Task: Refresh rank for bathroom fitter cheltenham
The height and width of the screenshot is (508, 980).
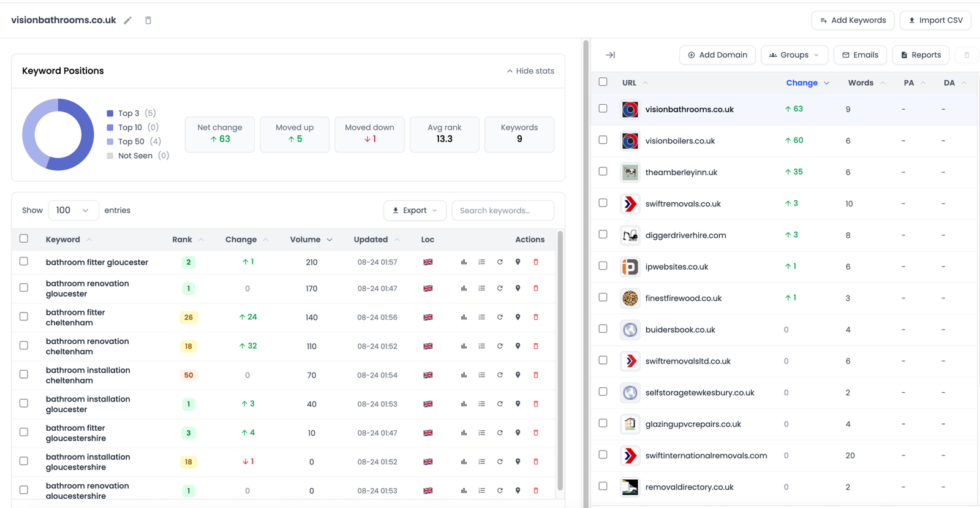Action: [500, 317]
